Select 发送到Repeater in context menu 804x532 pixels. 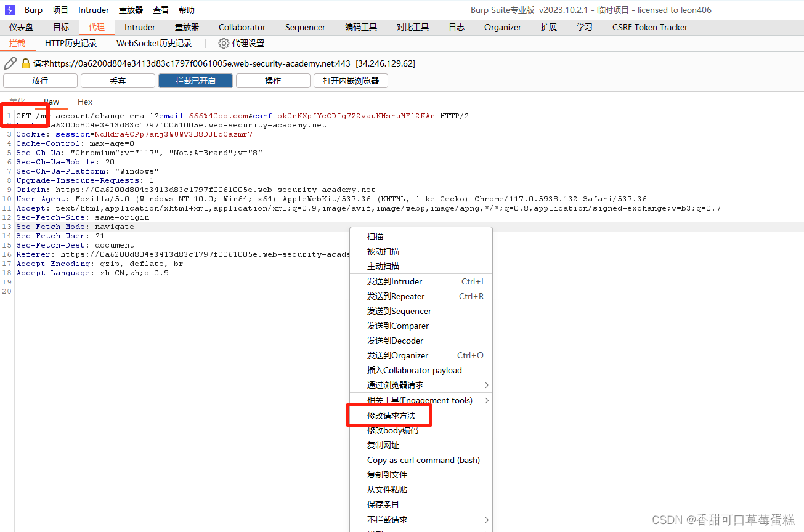coord(421,296)
